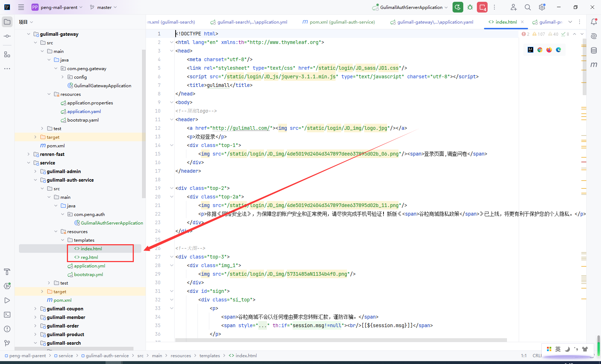Screen dimensions: 601x364
Task: Open Notifications bell panel
Action: [594, 22]
